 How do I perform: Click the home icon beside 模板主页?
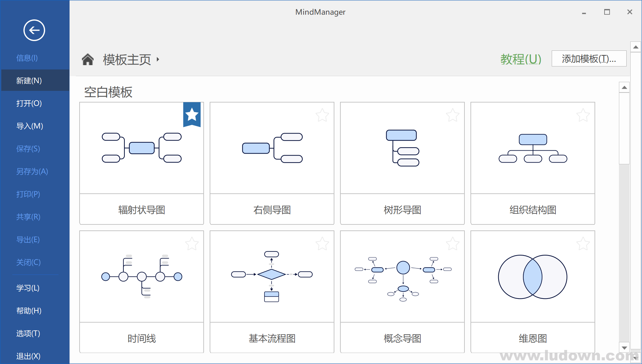coord(88,59)
